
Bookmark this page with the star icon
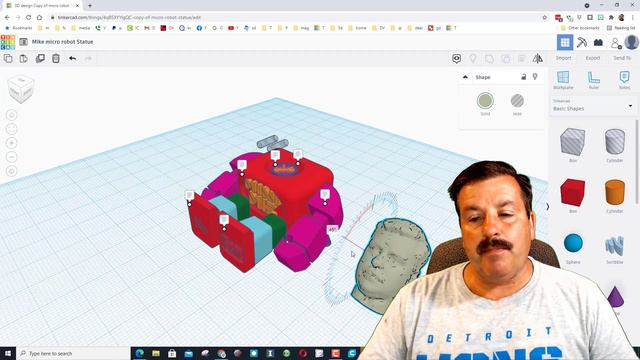tap(544, 18)
